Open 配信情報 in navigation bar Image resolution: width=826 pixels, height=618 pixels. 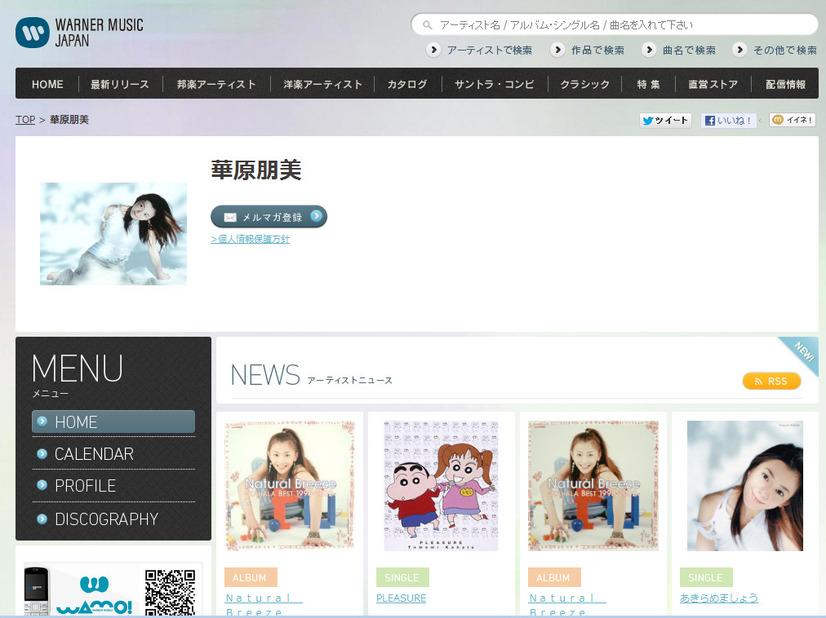click(785, 84)
